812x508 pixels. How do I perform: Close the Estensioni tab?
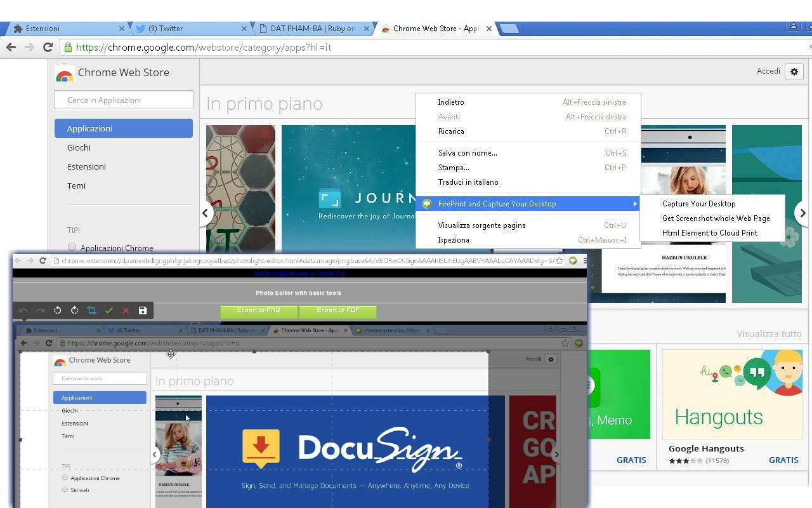tap(122, 29)
